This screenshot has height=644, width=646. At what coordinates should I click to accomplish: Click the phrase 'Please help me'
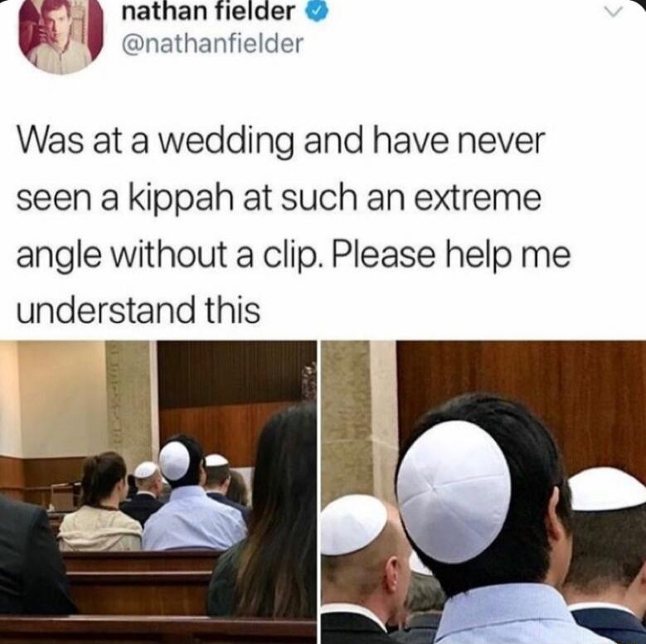(x=450, y=255)
